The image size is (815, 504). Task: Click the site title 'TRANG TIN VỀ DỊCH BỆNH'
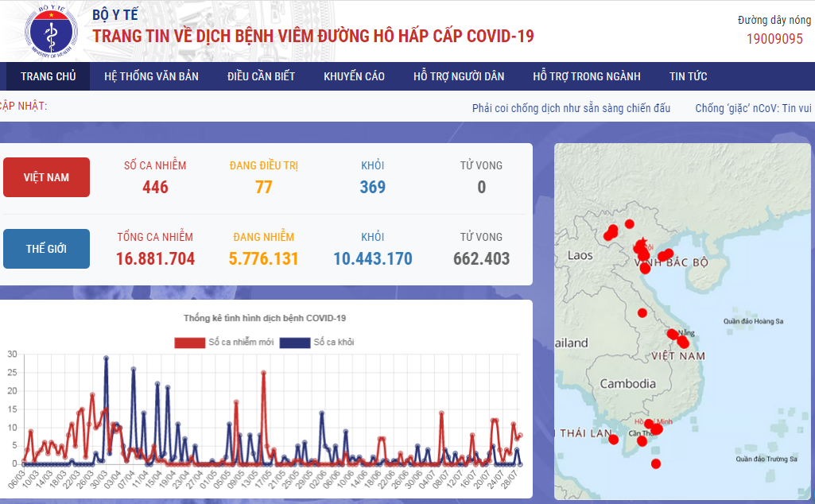313,37
